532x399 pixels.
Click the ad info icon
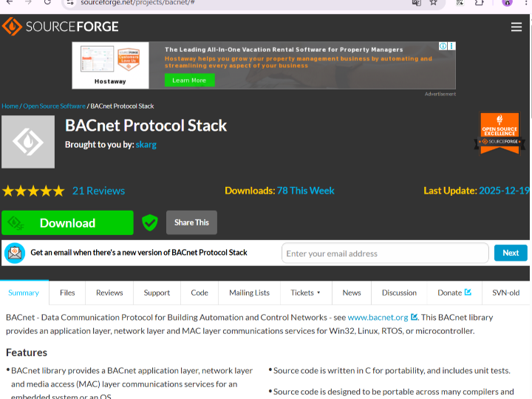point(444,46)
